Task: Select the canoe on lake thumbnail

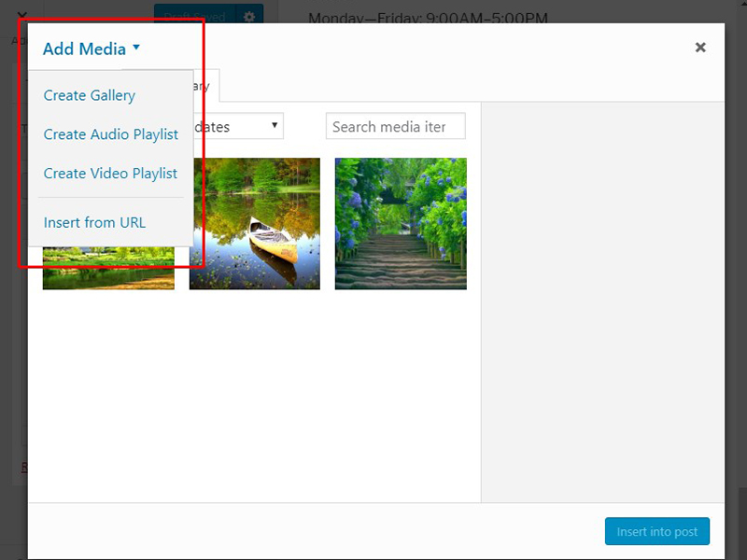Action: click(255, 223)
